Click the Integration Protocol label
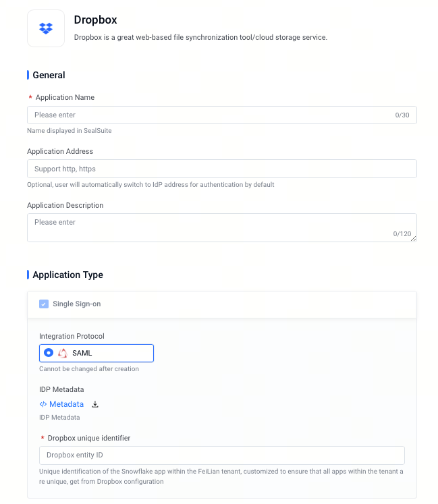 [72, 336]
